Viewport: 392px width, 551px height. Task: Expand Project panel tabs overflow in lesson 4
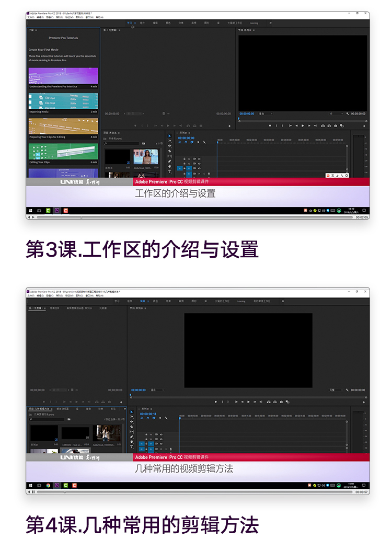click(x=124, y=409)
